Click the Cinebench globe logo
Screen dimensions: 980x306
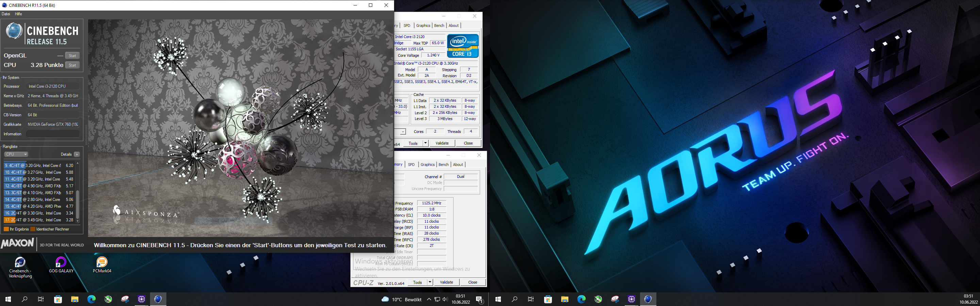click(14, 31)
